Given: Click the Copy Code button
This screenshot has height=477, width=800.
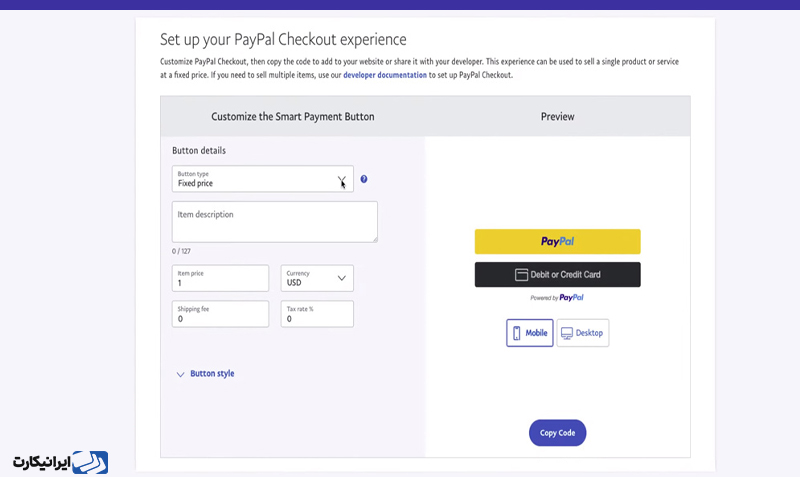Looking at the screenshot, I should coord(558,433).
